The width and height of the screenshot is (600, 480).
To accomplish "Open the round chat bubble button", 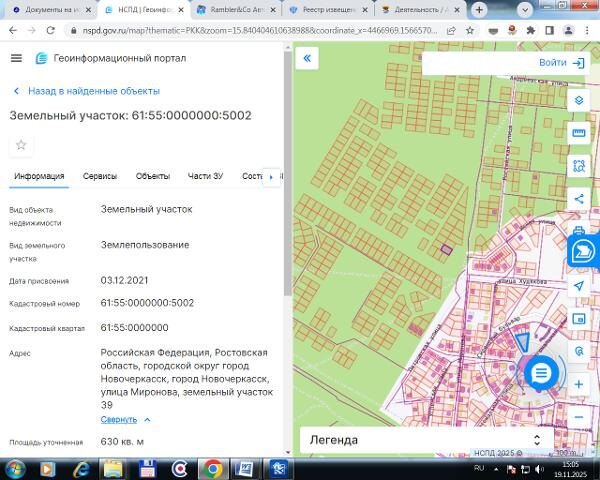I will 541,372.
